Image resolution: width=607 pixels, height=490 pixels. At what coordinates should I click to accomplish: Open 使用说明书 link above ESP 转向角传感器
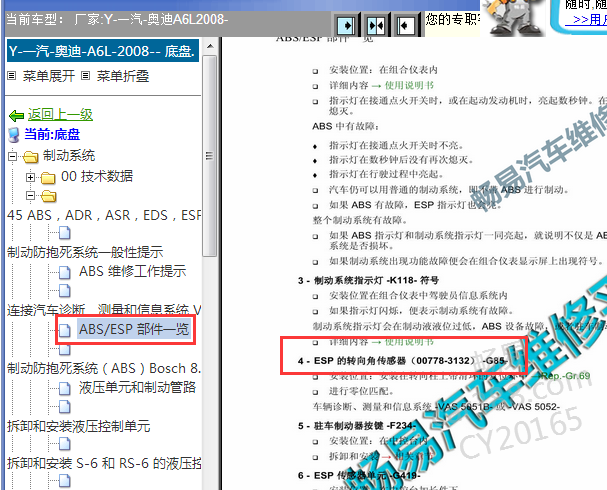pos(409,342)
